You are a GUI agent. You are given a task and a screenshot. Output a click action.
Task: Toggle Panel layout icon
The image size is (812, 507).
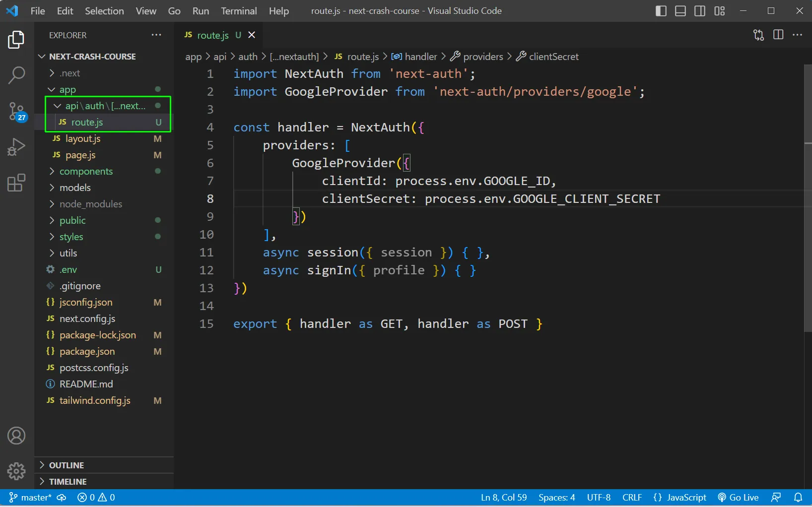680,11
